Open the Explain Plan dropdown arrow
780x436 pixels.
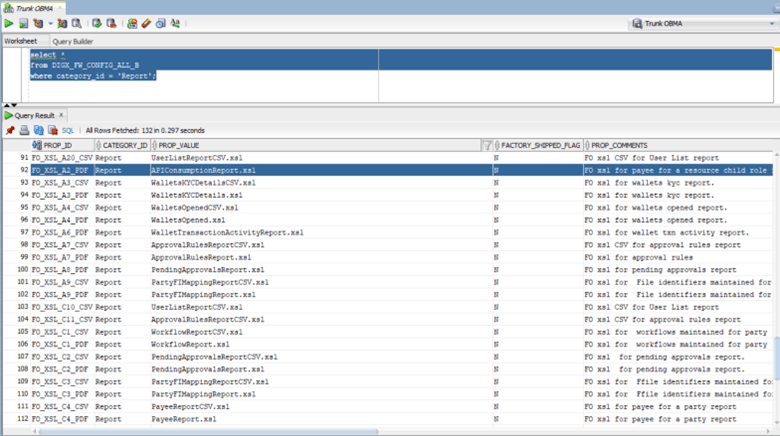click(x=50, y=23)
